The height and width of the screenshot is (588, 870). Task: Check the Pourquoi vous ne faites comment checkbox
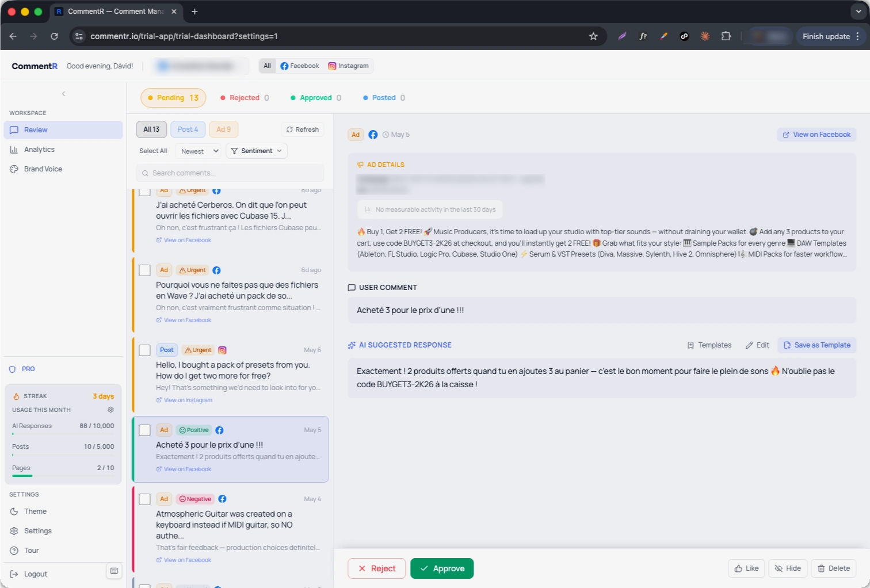pos(145,270)
